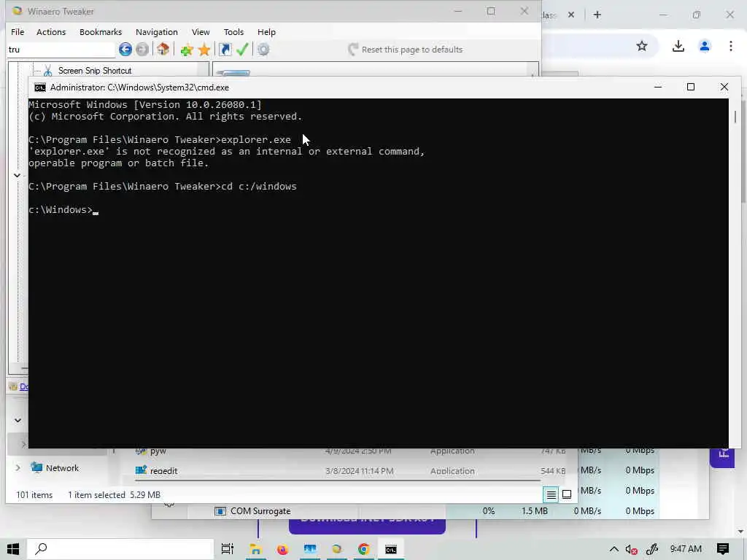Click the shortcut arrow toolbar icon

click(x=225, y=50)
